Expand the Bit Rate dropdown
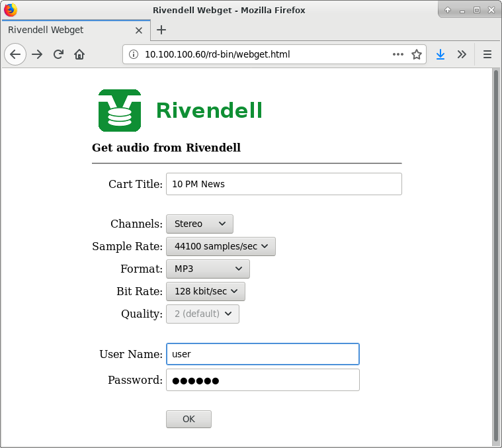The image size is (502, 448). [x=205, y=292]
